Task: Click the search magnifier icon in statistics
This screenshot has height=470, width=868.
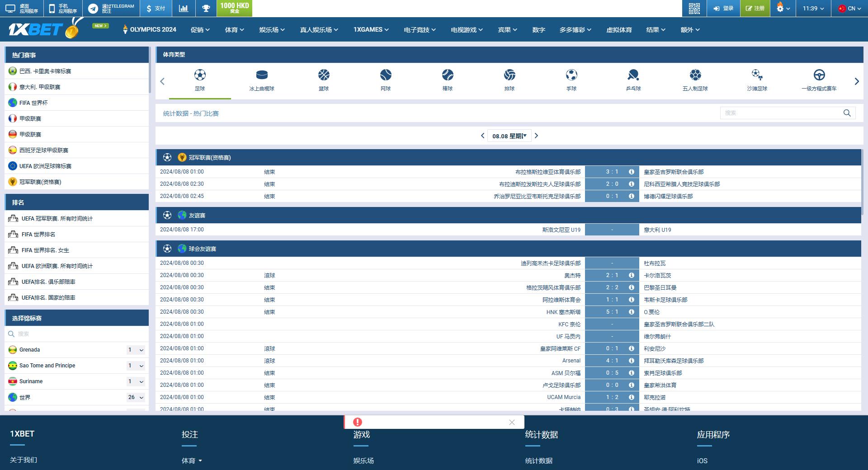Action: coord(847,113)
